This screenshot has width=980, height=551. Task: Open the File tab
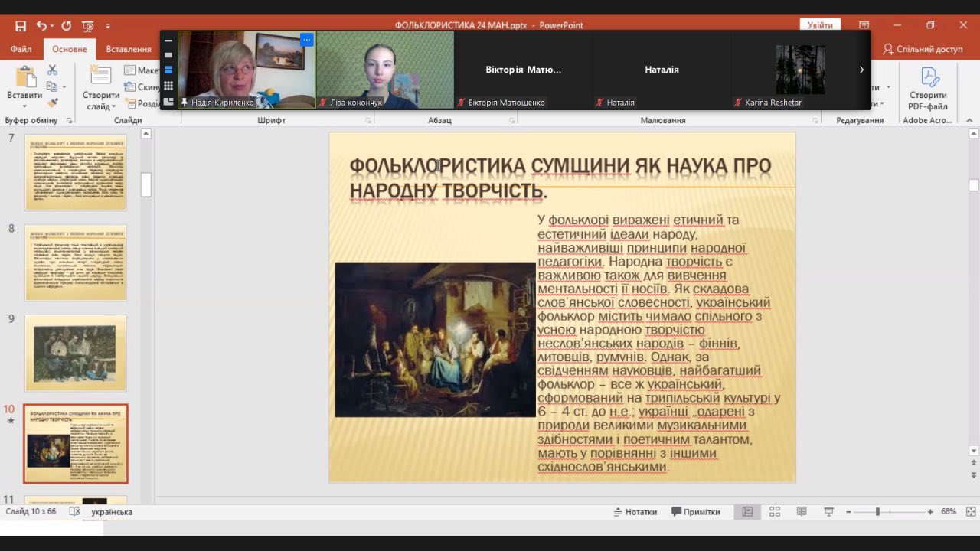tap(21, 49)
